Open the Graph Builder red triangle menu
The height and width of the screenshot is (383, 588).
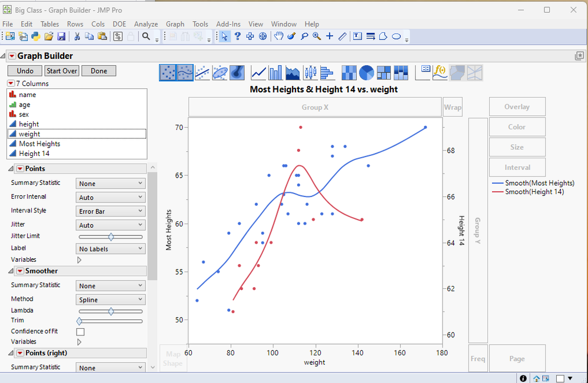click(x=12, y=56)
